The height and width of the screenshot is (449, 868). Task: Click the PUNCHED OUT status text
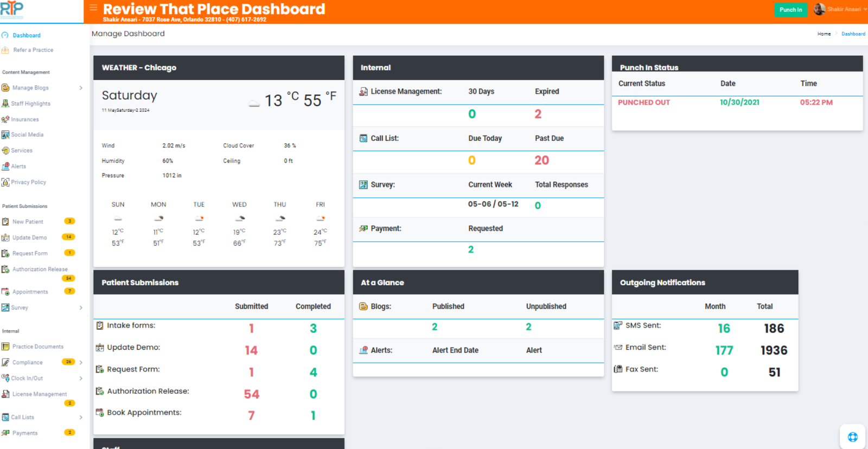[x=644, y=102]
